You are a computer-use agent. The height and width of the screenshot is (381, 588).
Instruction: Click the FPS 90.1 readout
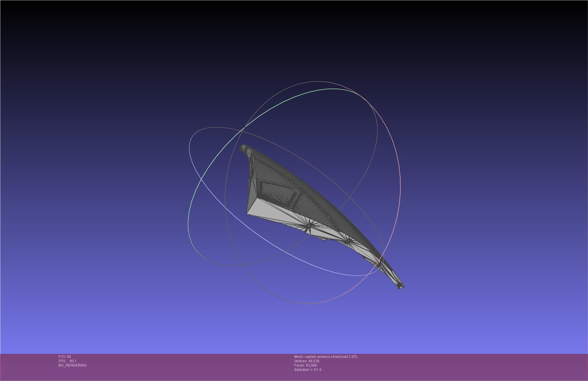click(x=68, y=361)
